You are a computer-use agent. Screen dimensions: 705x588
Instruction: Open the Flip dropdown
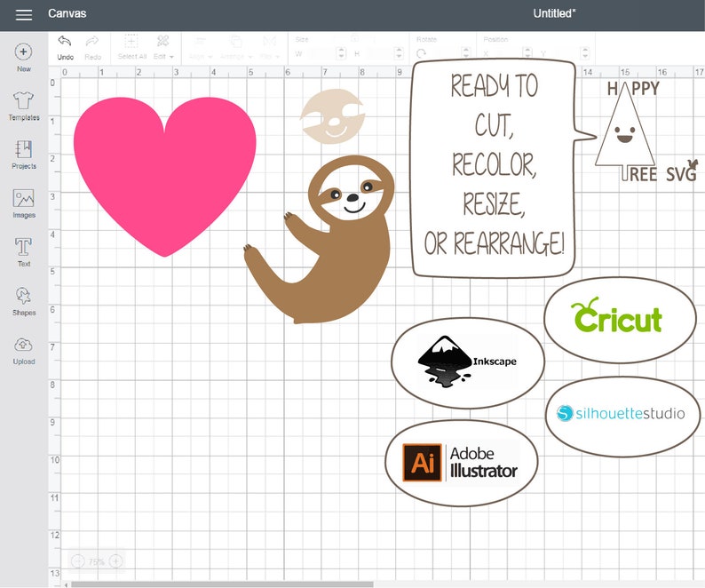pyautogui.click(x=270, y=47)
